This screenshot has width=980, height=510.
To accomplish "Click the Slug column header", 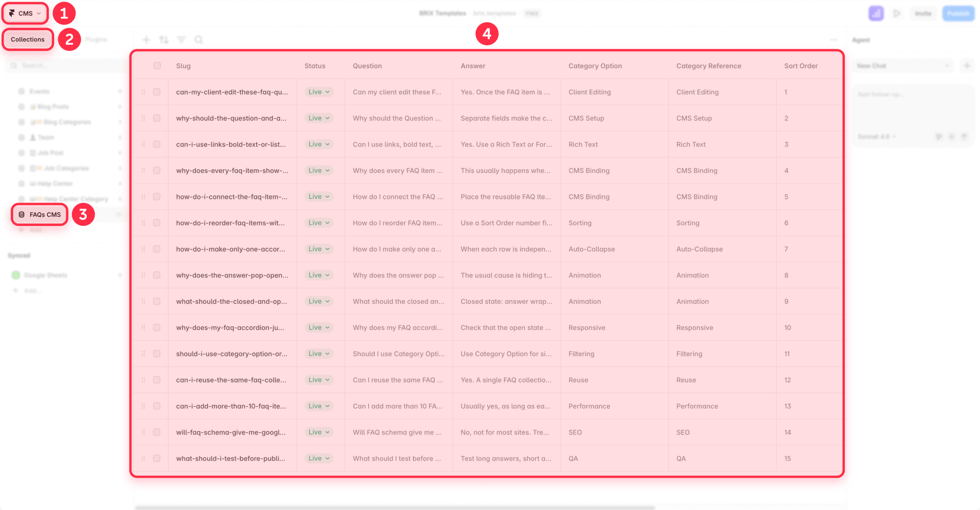I will (183, 66).
